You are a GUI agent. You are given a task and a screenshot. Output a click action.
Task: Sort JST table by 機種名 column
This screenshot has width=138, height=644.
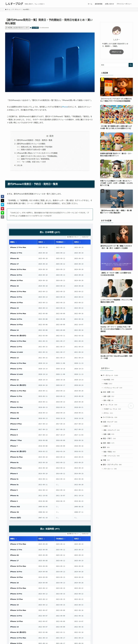[x=23, y=242]
